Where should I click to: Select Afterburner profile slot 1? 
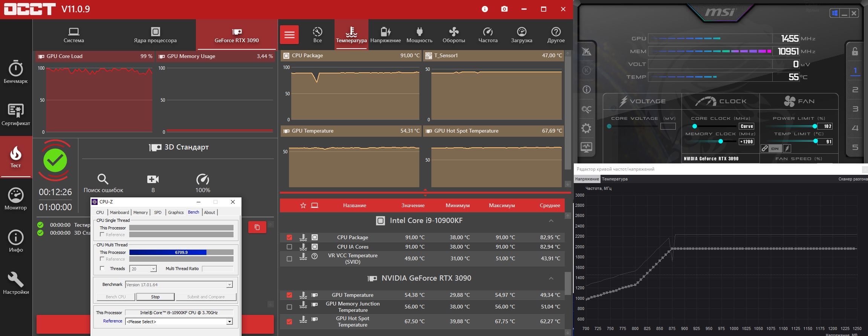pyautogui.click(x=855, y=70)
